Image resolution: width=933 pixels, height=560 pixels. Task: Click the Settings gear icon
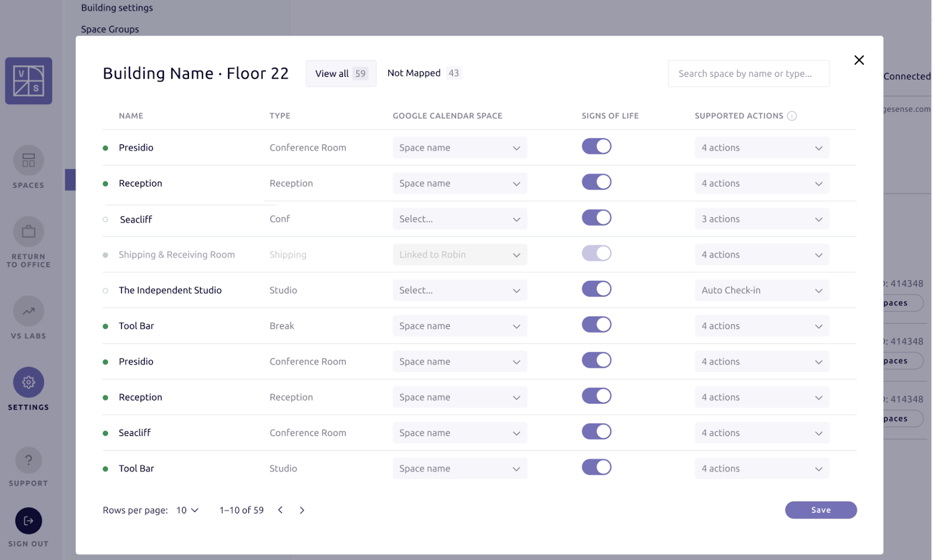click(29, 382)
